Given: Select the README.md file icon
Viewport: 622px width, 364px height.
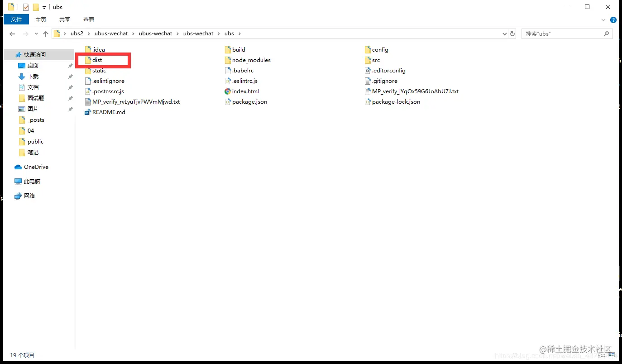Looking at the screenshot, I should (88, 112).
